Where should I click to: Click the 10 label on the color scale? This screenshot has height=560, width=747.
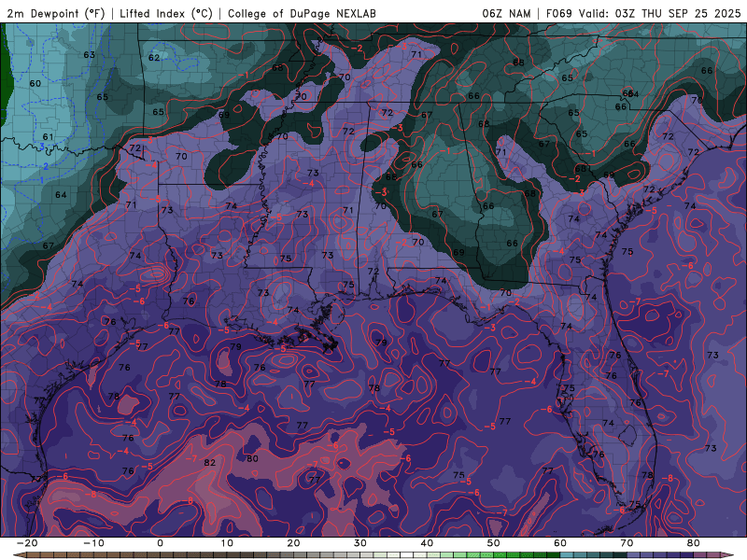coord(227,543)
